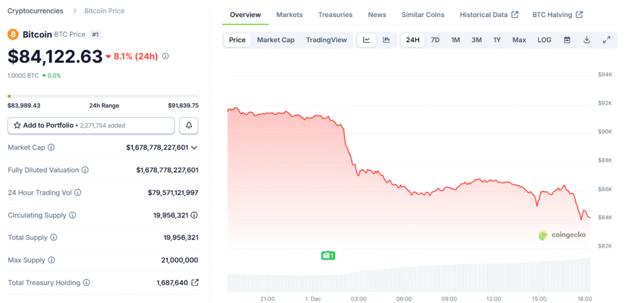Click the Total Supply info icon
The width and height of the screenshot is (644, 303).
coord(54,238)
